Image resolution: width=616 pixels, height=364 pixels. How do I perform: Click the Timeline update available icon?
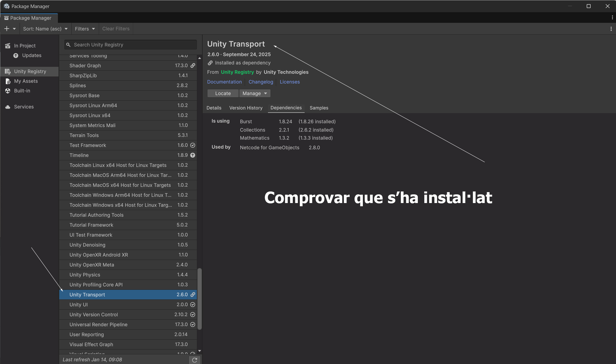(193, 155)
